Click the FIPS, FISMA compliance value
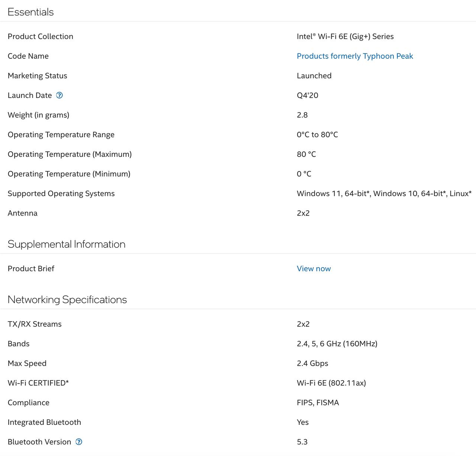 (318, 403)
